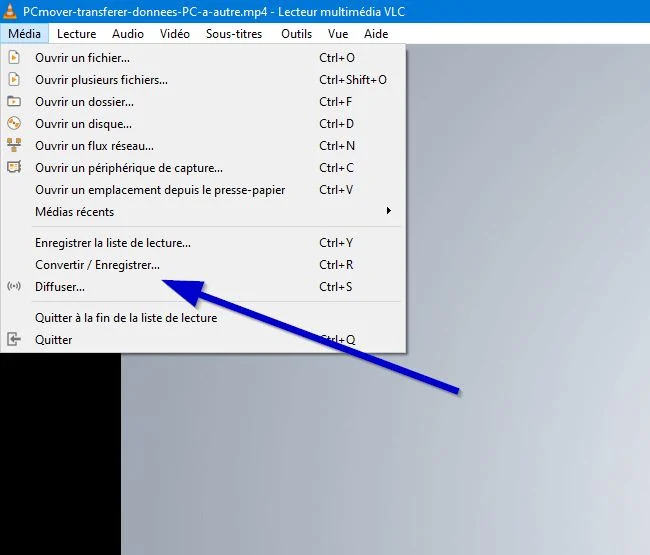Screen dimensions: 650x555
Task: Select Convertir / Enregistrer... entry
Action: (203, 264)
